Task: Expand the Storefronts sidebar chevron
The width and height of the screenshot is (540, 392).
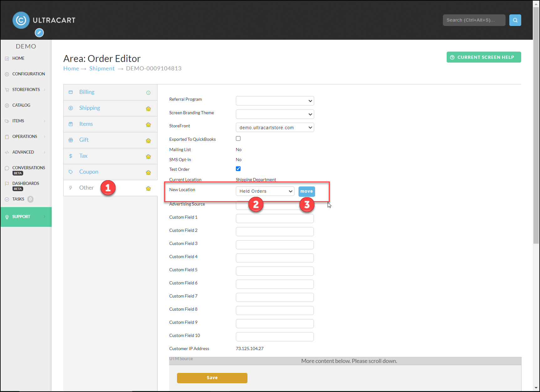Action: 44,90
